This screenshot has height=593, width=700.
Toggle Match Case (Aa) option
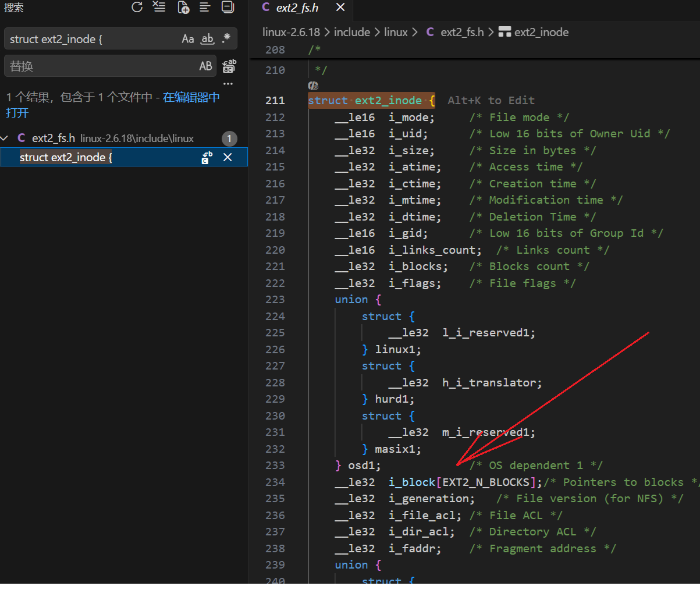(188, 39)
